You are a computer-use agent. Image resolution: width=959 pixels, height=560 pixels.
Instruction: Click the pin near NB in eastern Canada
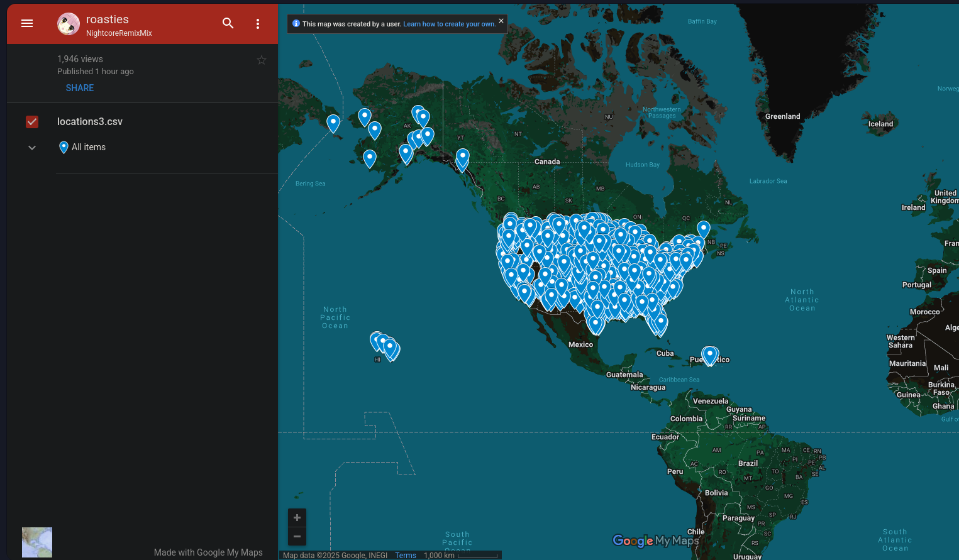(704, 231)
